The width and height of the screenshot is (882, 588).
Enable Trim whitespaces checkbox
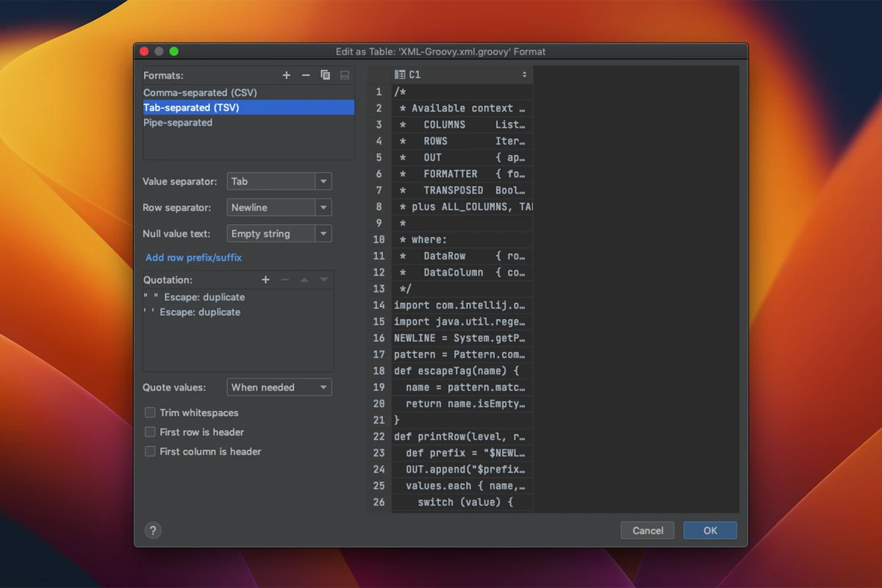point(150,413)
